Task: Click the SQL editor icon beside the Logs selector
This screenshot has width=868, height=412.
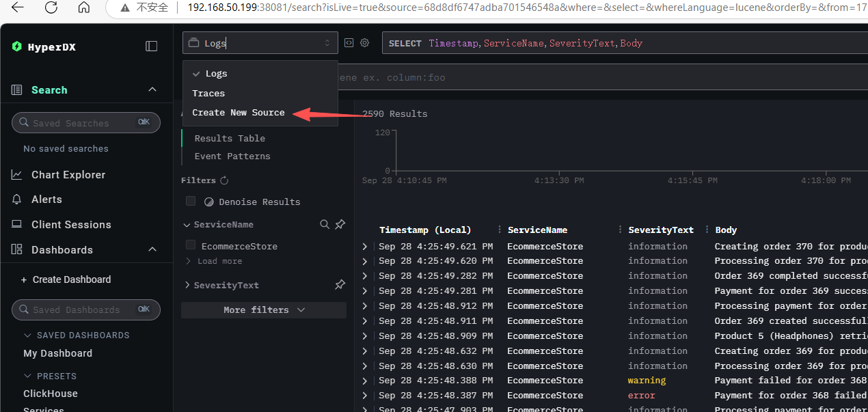Action: coord(349,42)
